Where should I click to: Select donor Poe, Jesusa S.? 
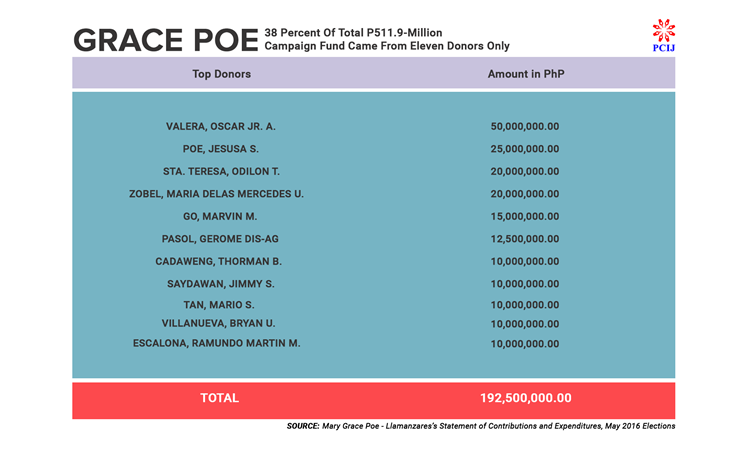coord(220,149)
